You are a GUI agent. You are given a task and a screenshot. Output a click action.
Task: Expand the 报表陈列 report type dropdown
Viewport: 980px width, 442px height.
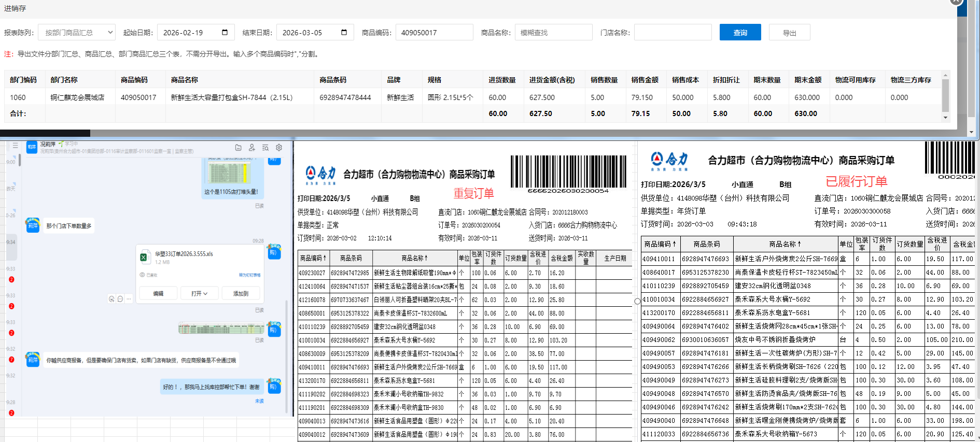click(77, 33)
